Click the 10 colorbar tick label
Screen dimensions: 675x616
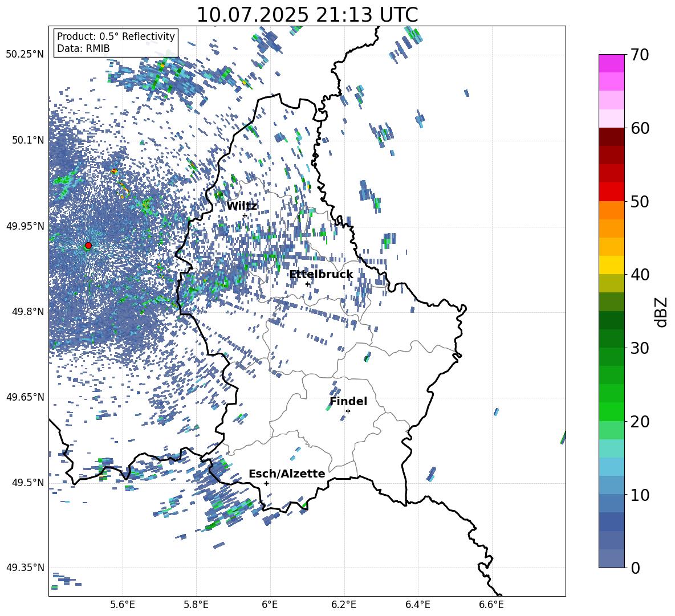(640, 495)
